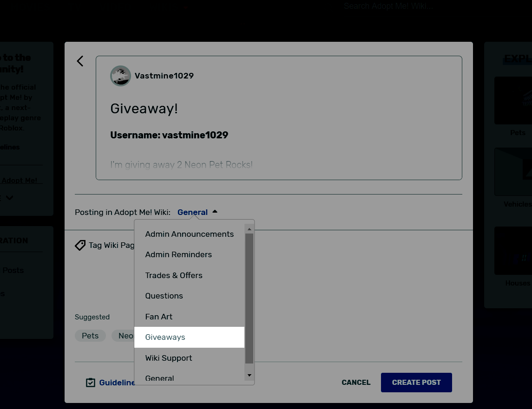Add the partially hidden Neon suggested tag

click(x=123, y=336)
